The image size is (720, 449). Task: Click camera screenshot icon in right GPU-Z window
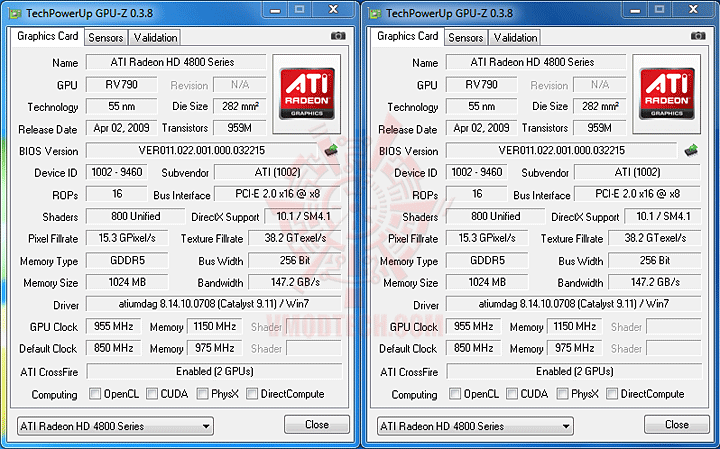tap(698, 36)
